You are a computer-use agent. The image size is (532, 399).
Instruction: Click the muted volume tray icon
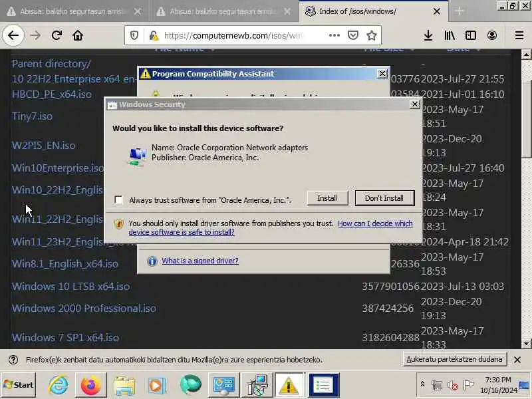point(453,385)
